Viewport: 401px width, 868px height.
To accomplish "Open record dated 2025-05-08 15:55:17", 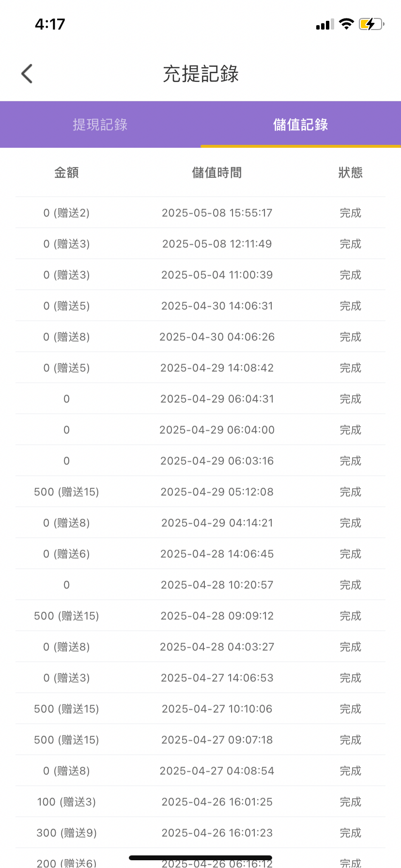I will tap(217, 213).
